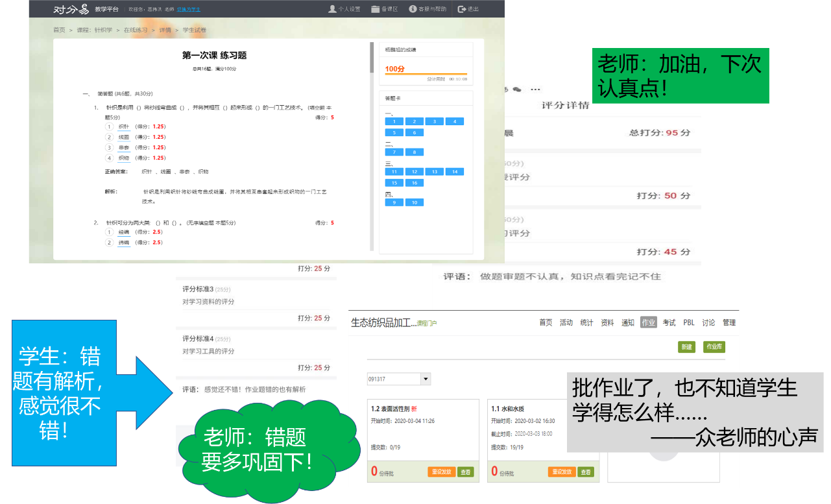Open the 备课区 folder icon
Viewport: 831px width, 504px height.
[x=375, y=9]
